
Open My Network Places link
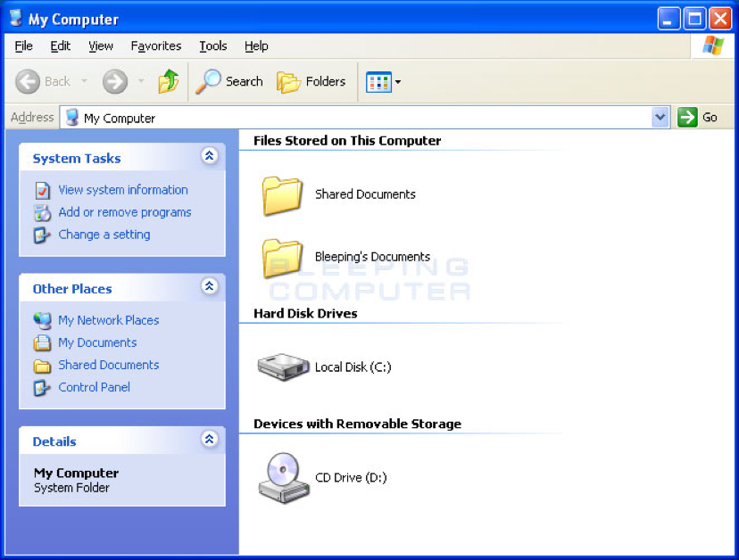point(108,320)
